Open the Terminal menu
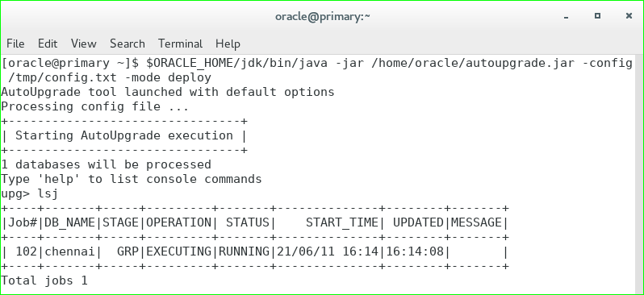The height and width of the screenshot is (295, 644). 180,44
